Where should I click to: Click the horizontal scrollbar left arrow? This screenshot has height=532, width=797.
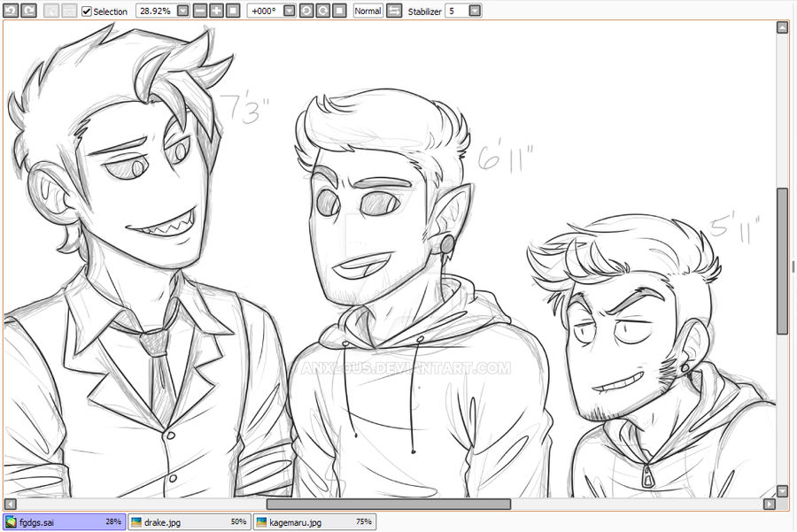pos(10,504)
